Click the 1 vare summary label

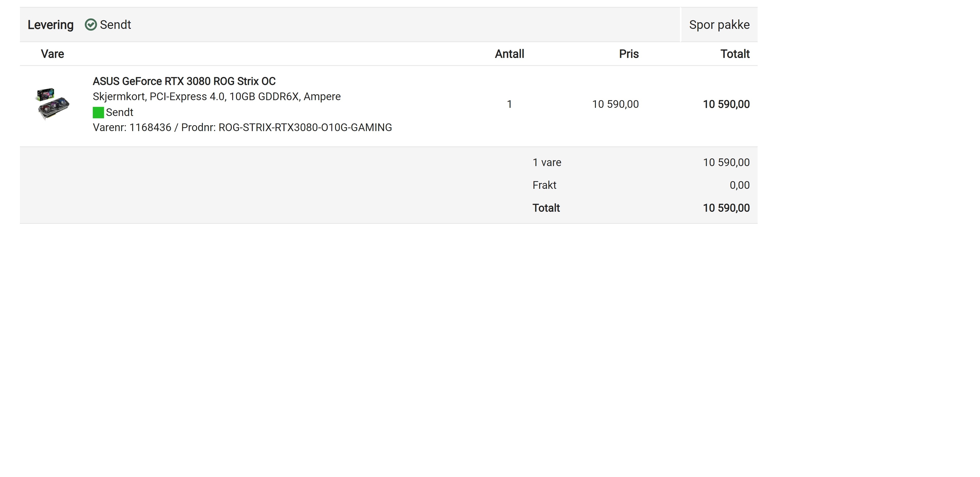(x=547, y=162)
